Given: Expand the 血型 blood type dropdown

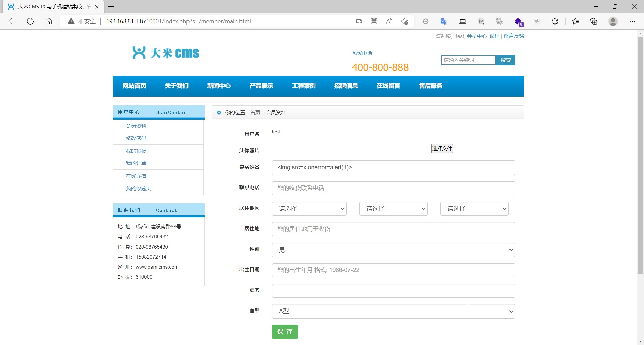Looking at the screenshot, I should [x=393, y=311].
